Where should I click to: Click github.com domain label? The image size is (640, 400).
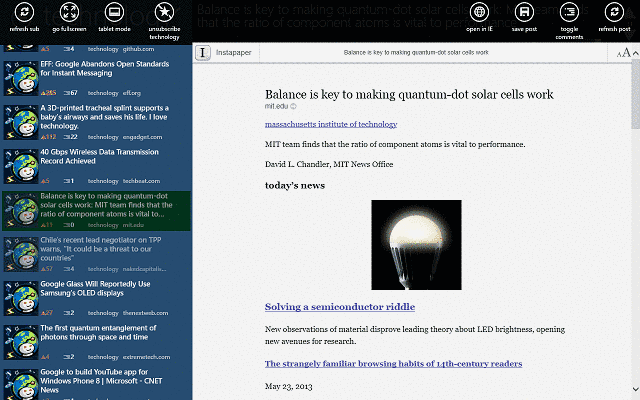[138, 49]
